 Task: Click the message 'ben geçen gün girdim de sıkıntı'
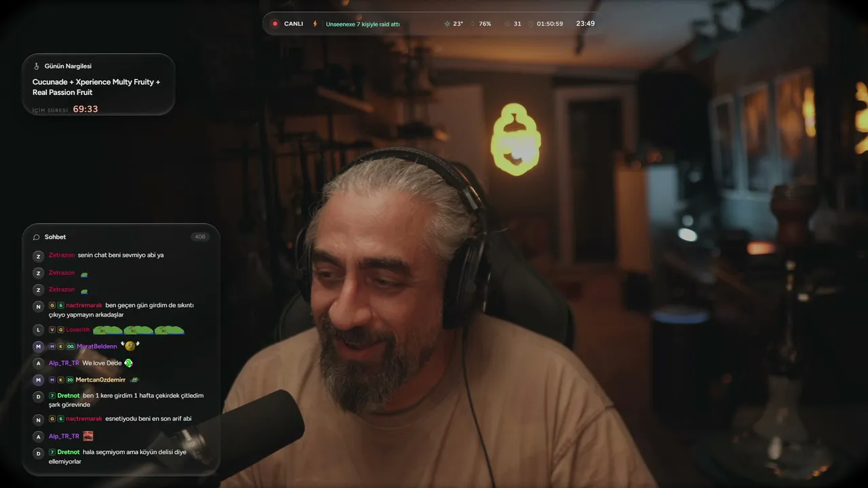tap(150, 305)
